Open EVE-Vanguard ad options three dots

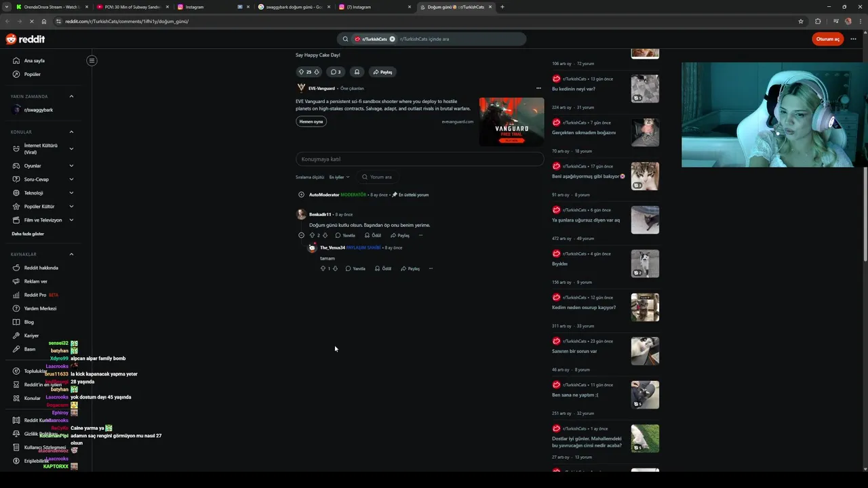coord(538,88)
